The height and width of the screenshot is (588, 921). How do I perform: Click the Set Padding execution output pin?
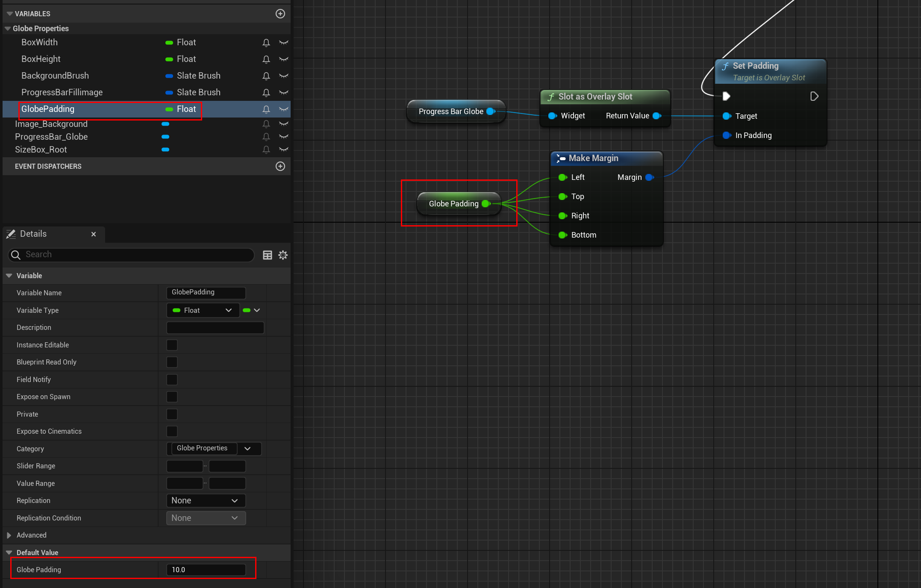(814, 96)
